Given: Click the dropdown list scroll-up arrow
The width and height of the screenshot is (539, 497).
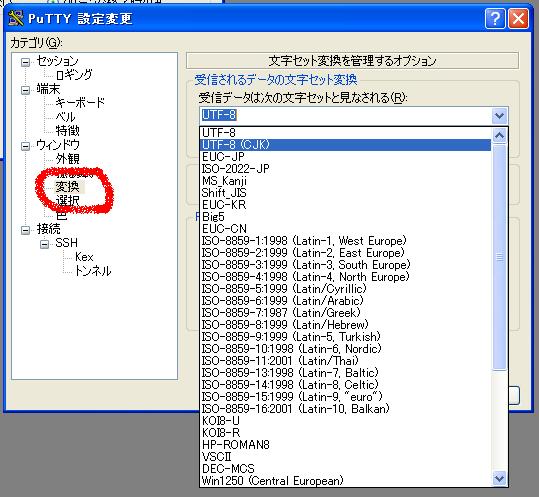Looking at the screenshot, I should [499, 135].
